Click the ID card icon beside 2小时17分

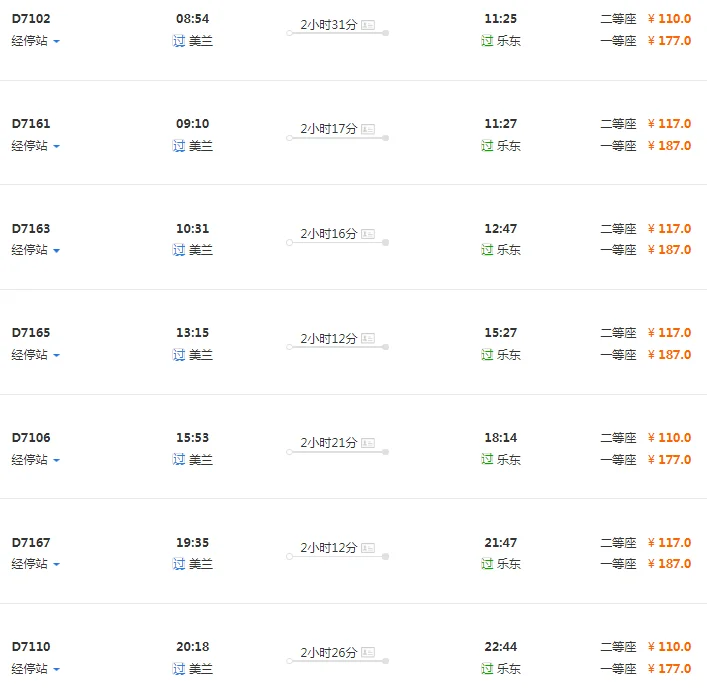(368, 129)
